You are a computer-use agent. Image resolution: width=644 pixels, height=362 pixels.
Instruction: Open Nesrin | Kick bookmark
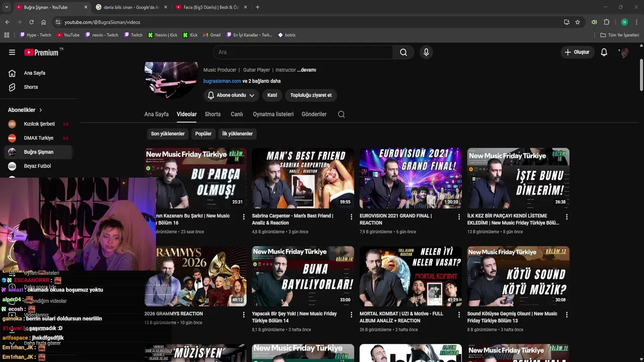[x=163, y=35]
